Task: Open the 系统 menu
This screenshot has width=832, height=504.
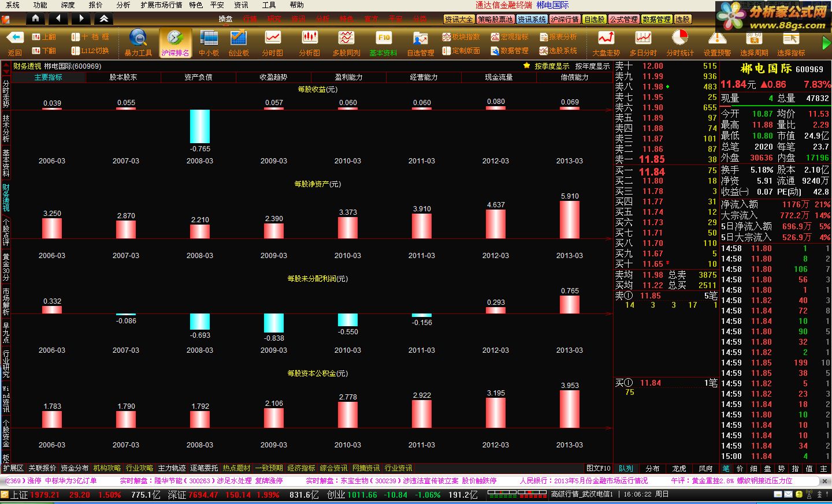Action: click(x=12, y=5)
